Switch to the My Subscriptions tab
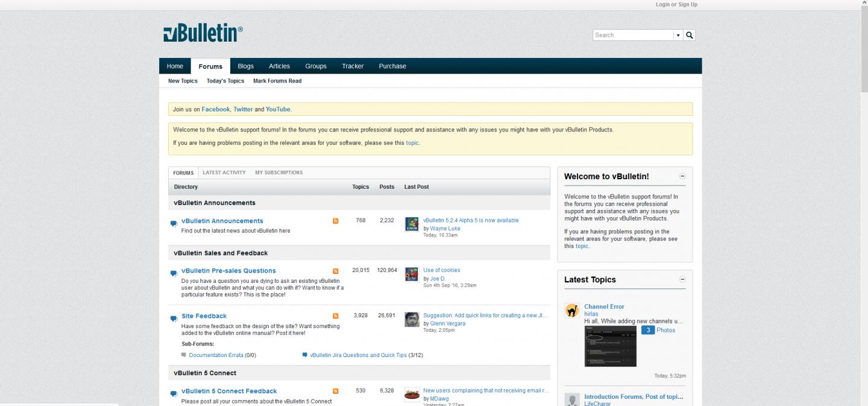 [x=278, y=173]
